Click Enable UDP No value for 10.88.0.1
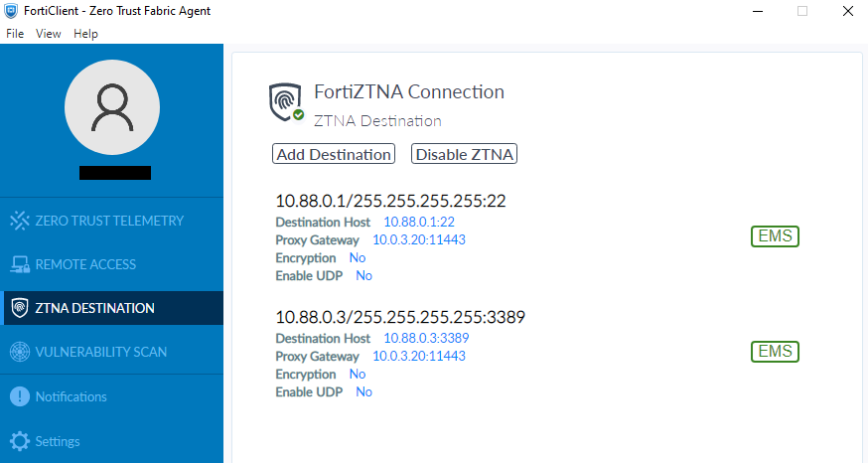The width and height of the screenshot is (868, 463). pos(364,276)
